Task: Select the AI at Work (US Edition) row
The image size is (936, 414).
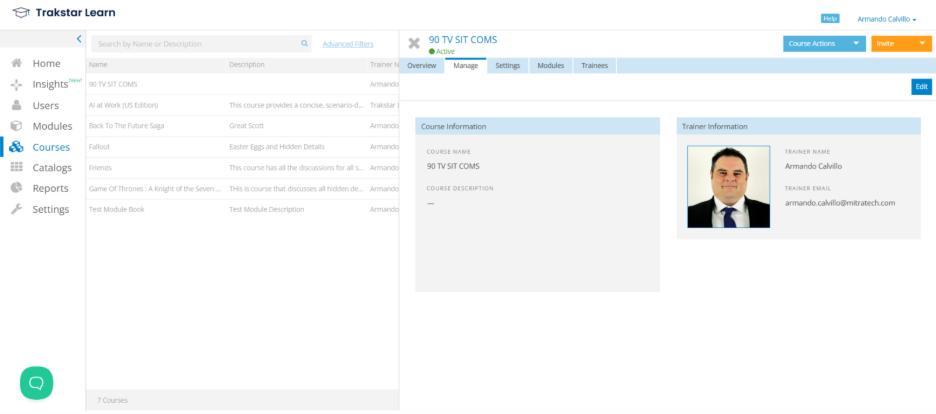Action: [242, 105]
